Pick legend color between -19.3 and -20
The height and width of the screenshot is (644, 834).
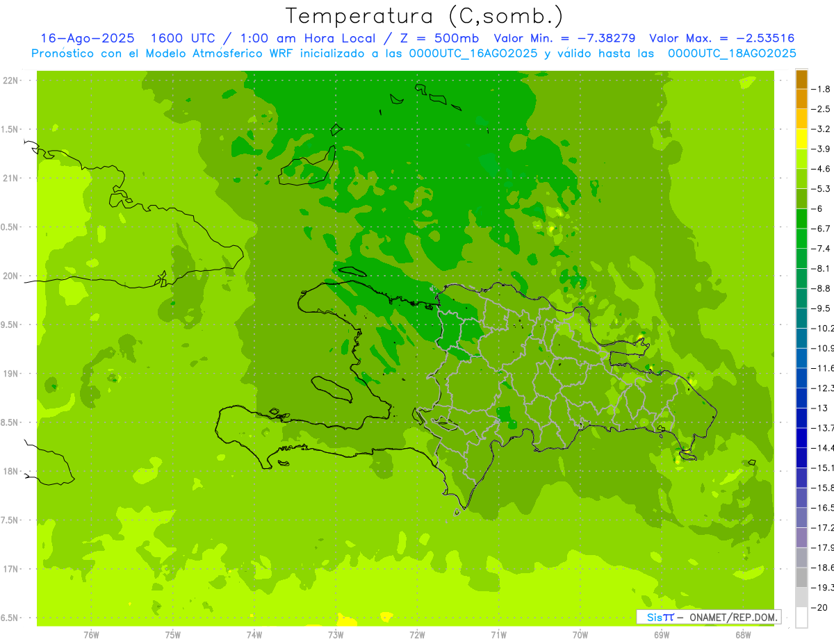tap(801, 597)
